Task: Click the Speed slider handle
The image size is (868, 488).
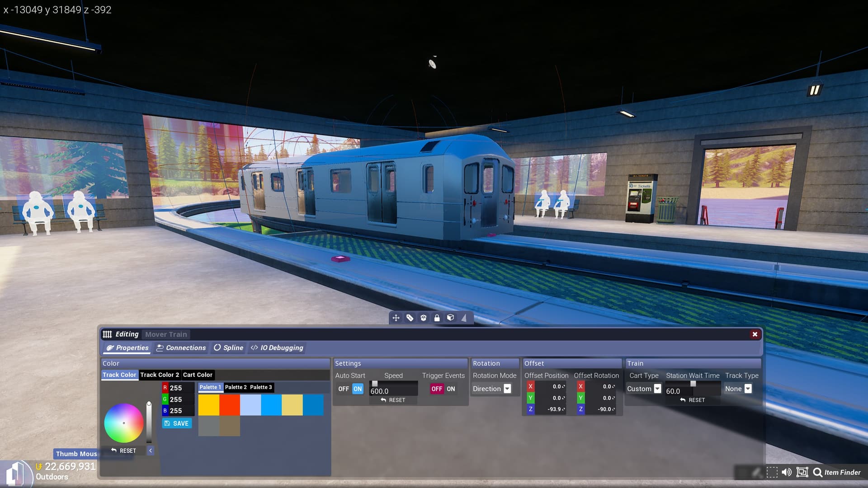Action: tap(375, 384)
